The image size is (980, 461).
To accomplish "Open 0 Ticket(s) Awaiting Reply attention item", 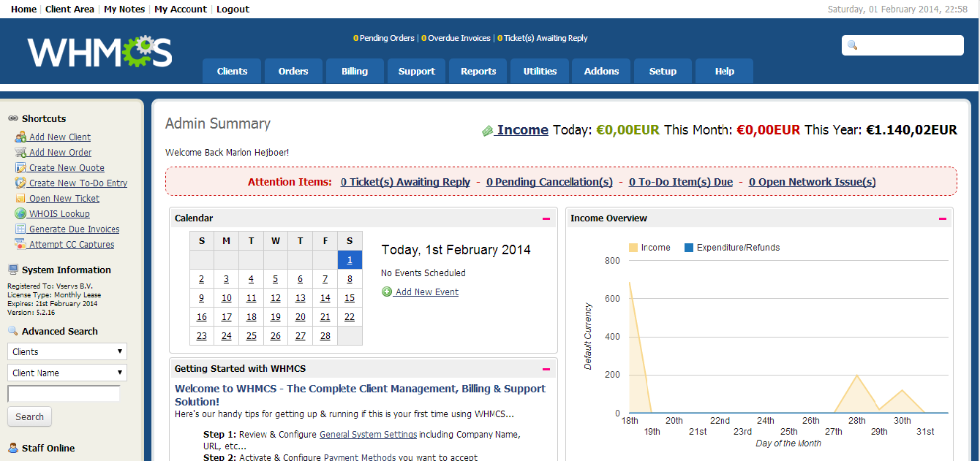I will pos(405,182).
